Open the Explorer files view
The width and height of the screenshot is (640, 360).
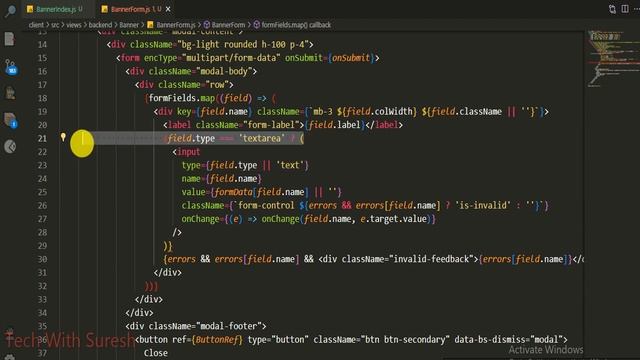(10, 39)
